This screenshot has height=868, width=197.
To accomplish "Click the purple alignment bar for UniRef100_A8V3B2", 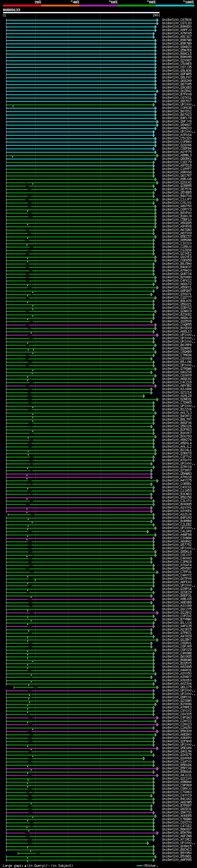I will (81, 386).
